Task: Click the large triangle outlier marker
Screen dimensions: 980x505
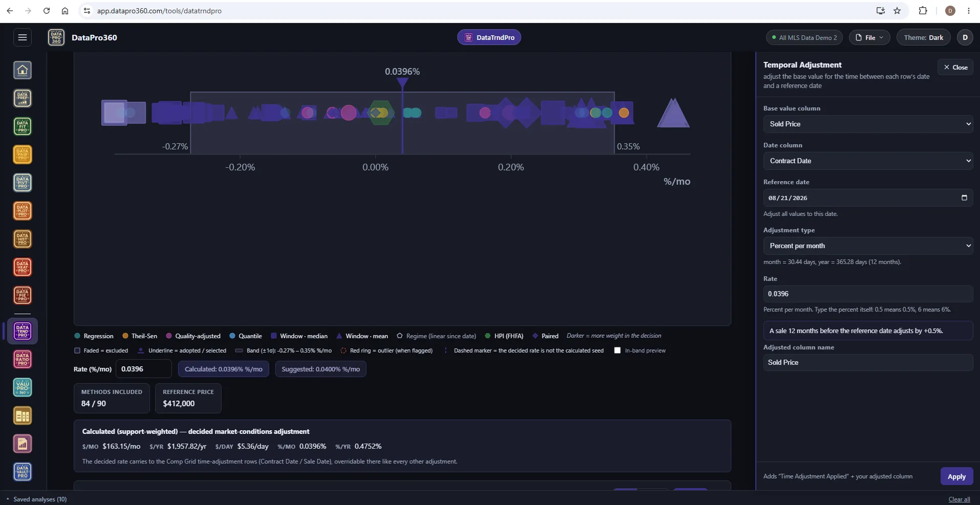Action: pos(673,113)
